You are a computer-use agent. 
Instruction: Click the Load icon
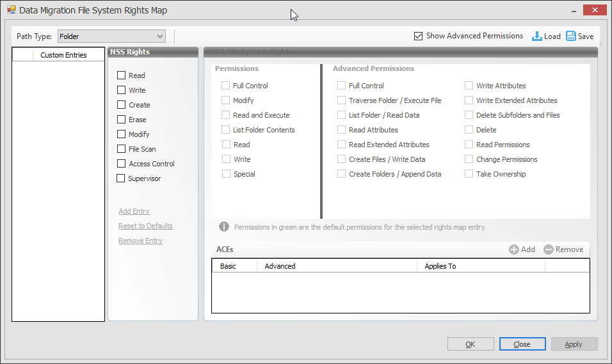click(537, 36)
